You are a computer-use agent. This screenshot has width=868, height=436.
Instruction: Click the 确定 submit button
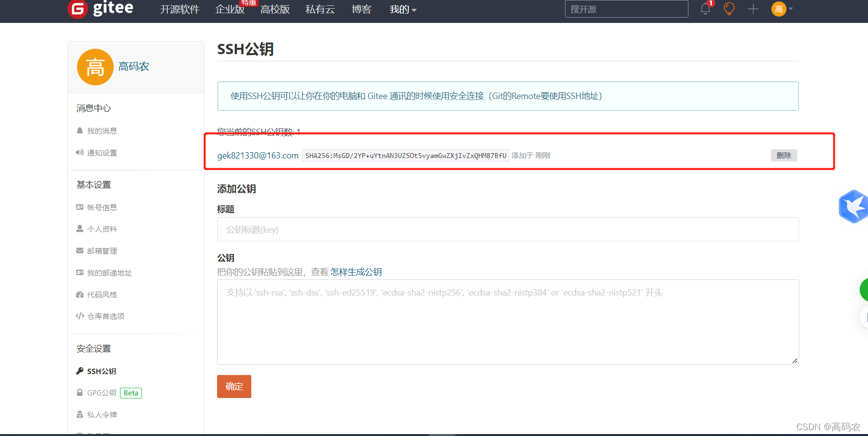234,386
